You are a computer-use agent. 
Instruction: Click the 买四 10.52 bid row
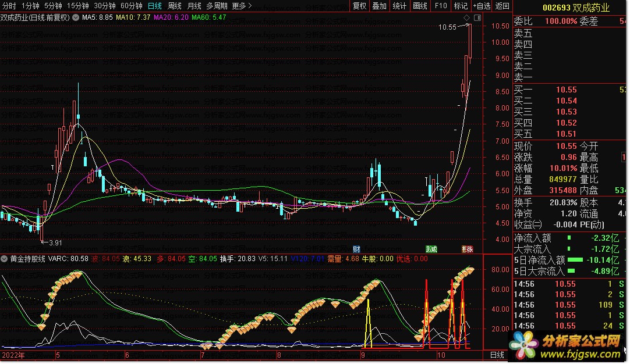click(x=569, y=123)
